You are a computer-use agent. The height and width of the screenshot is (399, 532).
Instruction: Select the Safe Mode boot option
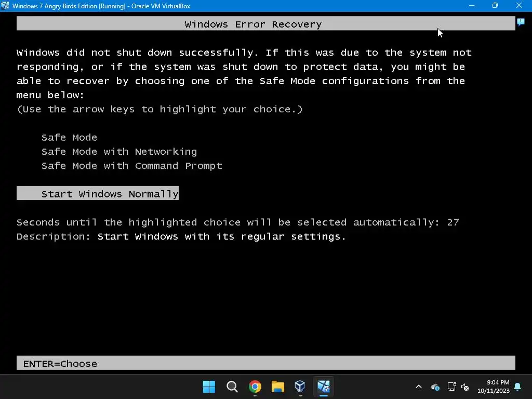tap(69, 137)
